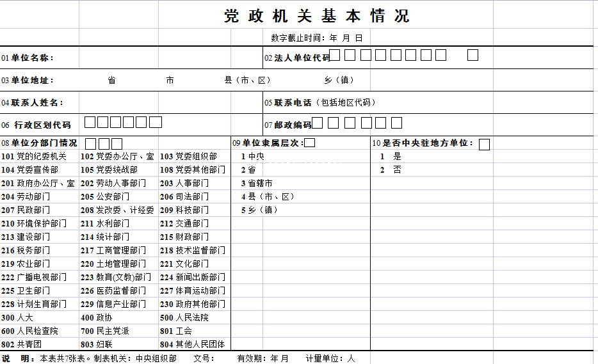The height and width of the screenshot is (364, 598).
Task: Choose option 1 中央 under 单位隶属层次
Action: (252, 156)
